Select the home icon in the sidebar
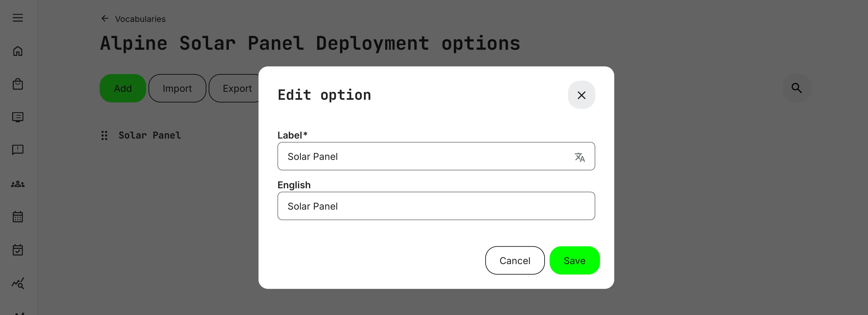Image resolution: width=868 pixels, height=315 pixels. (18, 51)
